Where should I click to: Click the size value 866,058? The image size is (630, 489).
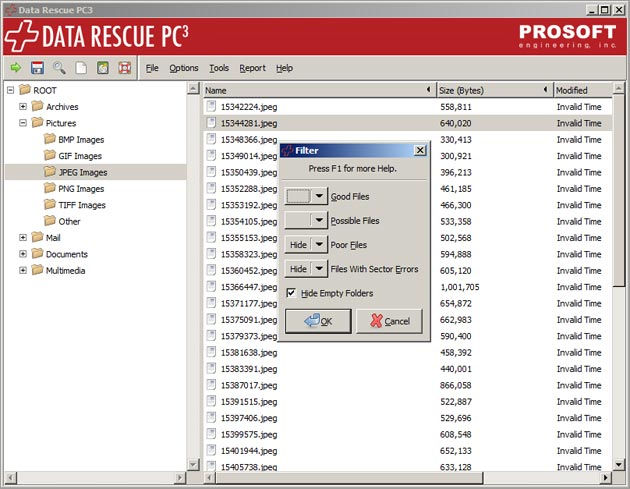coord(456,385)
